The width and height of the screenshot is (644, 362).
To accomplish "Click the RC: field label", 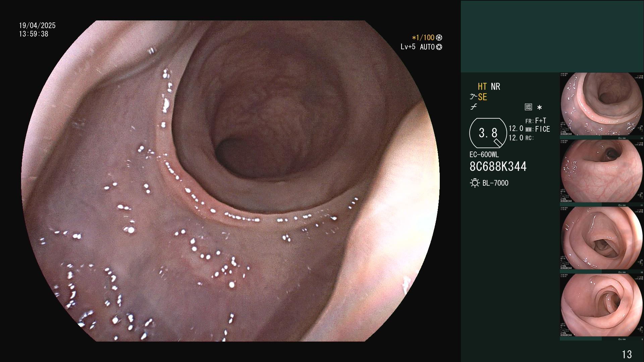I will click(530, 138).
